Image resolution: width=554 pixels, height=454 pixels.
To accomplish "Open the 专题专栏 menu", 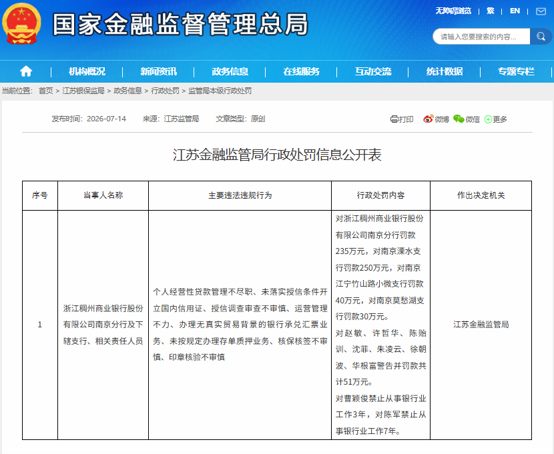I will pos(516,71).
